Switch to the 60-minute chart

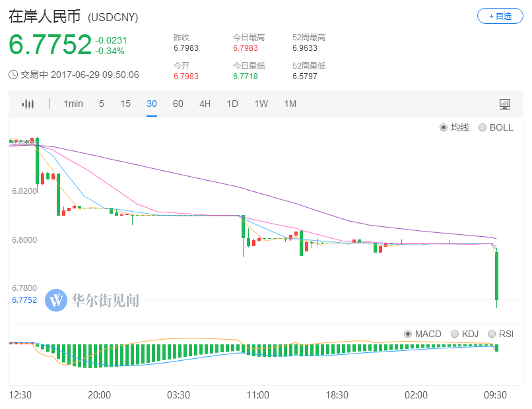click(x=178, y=104)
